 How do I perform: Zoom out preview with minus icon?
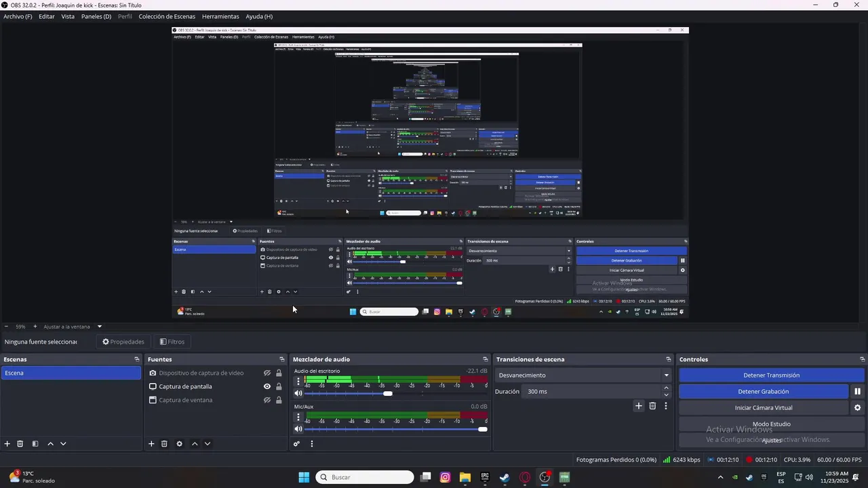(6, 327)
